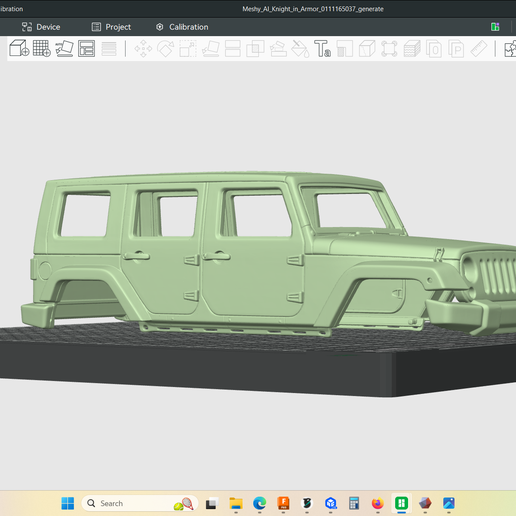Image resolution: width=516 pixels, height=516 pixels.
Task: Open the Windows Start menu
Action: (68, 503)
